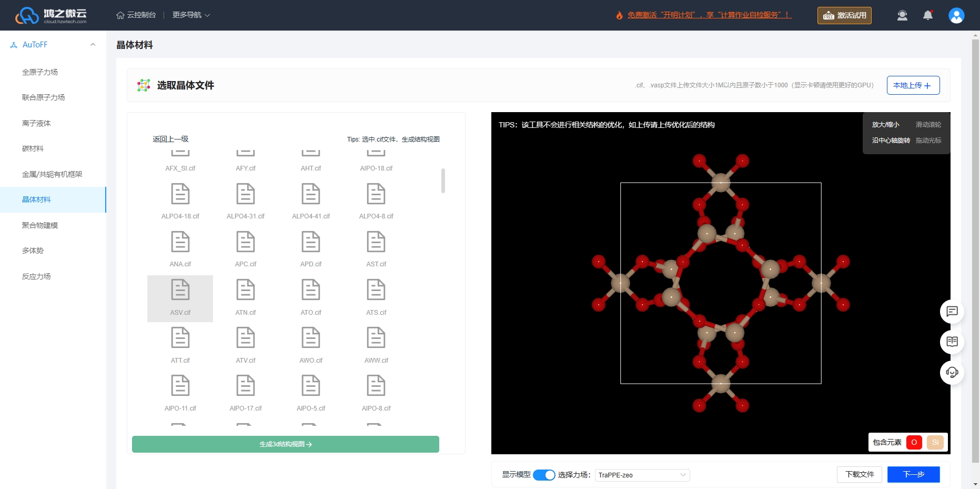The height and width of the screenshot is (489, 980).
Task: Open the documentation book floating icon
Action: click(x=952, y=342)
